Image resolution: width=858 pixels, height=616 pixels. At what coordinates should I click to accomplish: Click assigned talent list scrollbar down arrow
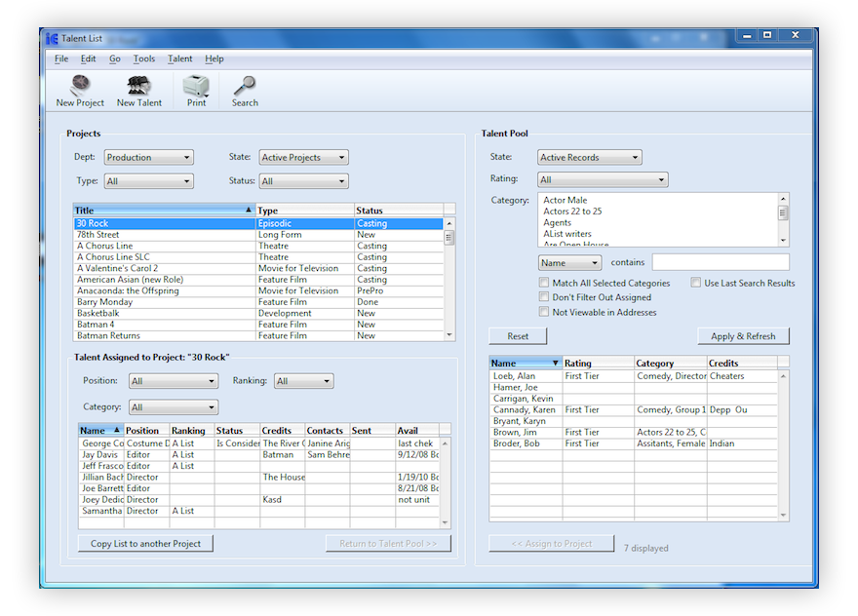tap(445, 522)
